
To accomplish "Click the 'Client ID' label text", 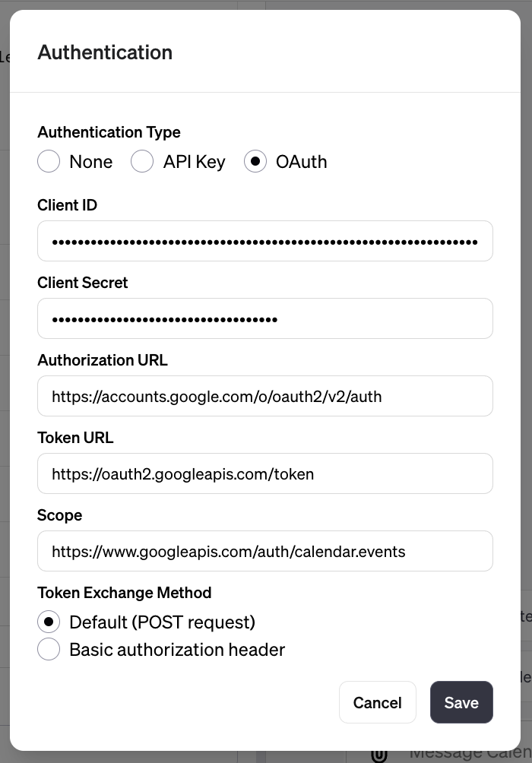I will coord(68,205).
